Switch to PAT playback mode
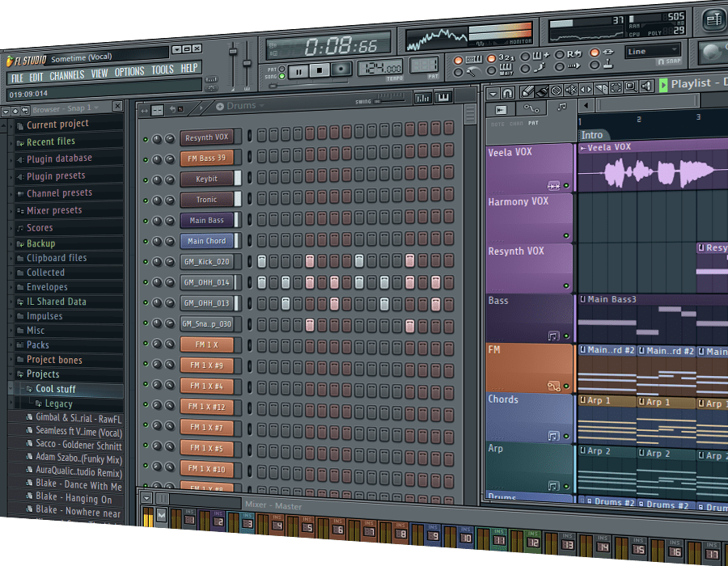728x566 pixels. click(x=281, y=69)
